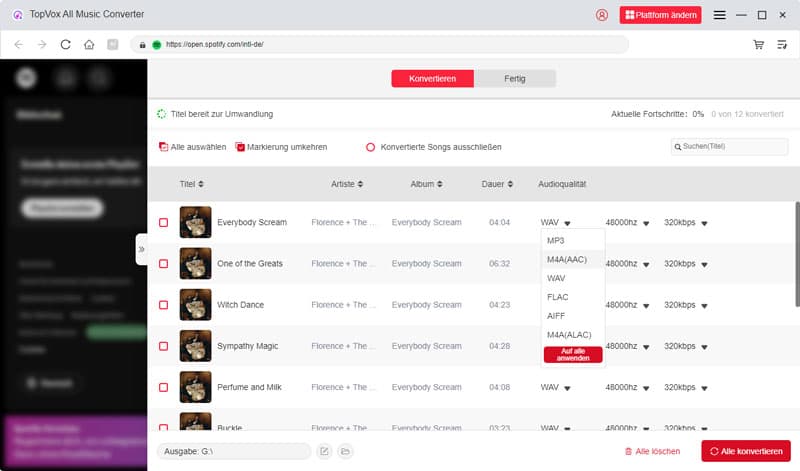Edit the output path with pencil icon
The image size is (800, 471).
tap(324, 452)
